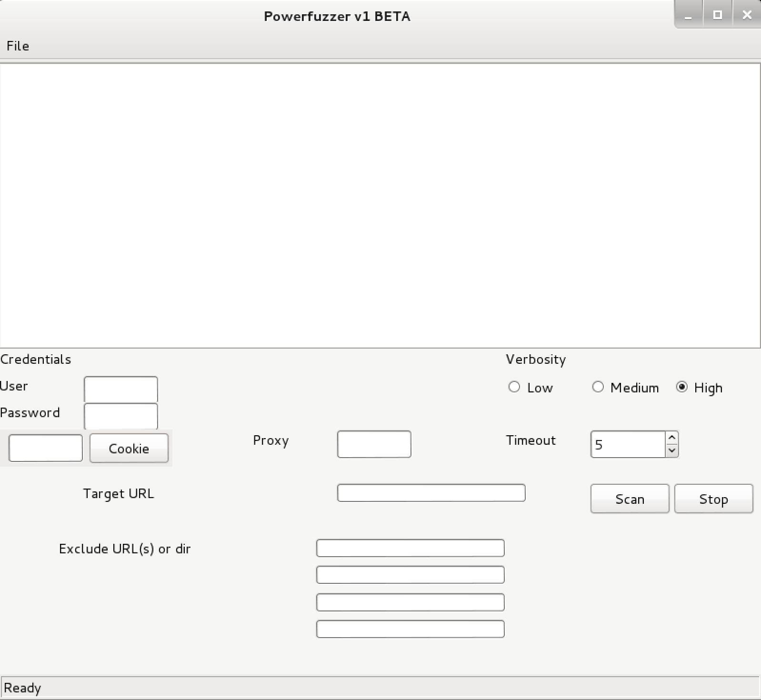Focus the third Exclude URL field
Screen dimensions: 761x700
(x=411, y=602)
